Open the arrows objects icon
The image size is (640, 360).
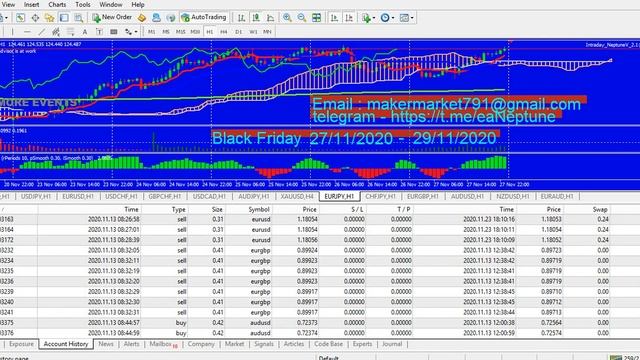(128, 32)
